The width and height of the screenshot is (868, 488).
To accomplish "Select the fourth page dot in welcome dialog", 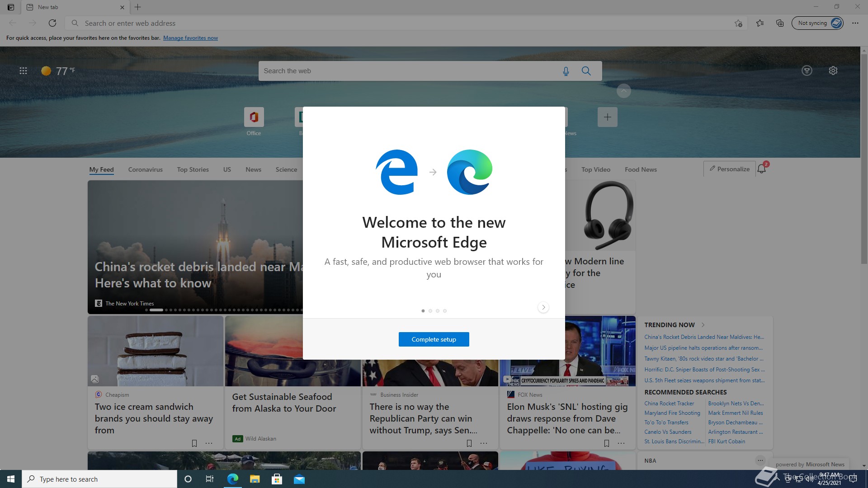I will [x=445, y=311].
